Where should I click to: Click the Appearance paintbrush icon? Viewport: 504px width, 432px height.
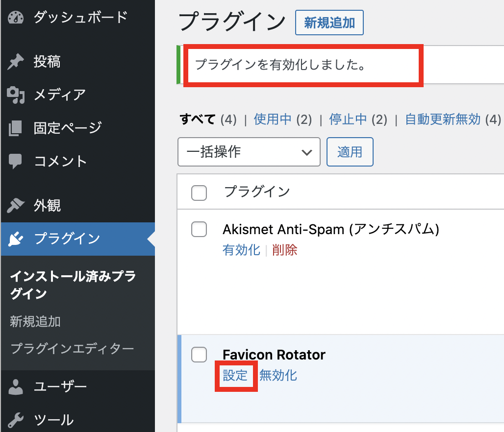pyautogui.click(x=16, y=206)
